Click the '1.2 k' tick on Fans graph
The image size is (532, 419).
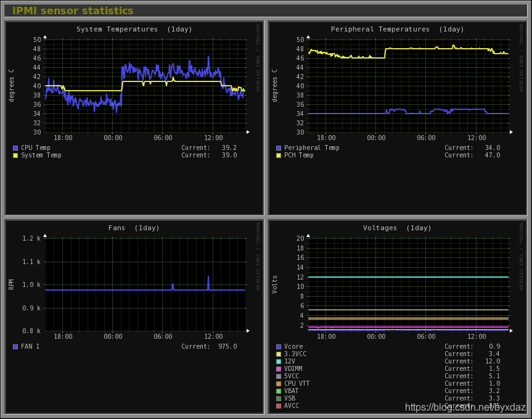click(31, 238)
